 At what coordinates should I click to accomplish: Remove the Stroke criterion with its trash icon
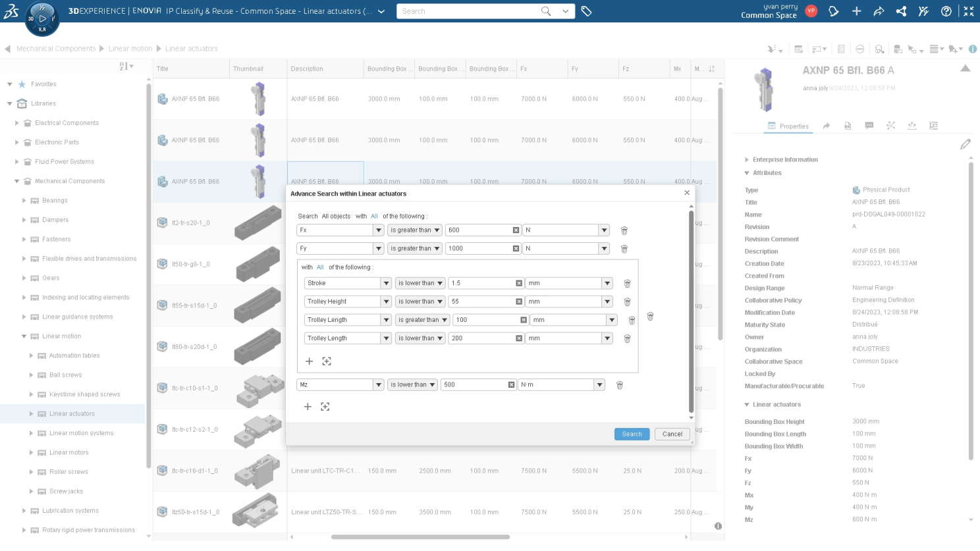[627, 284]
